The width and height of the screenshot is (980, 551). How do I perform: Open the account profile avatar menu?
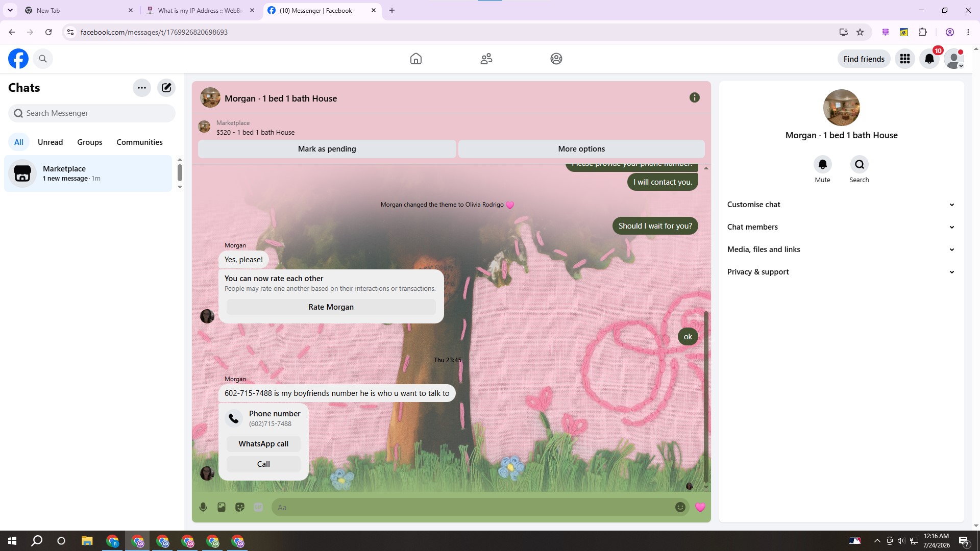pyautogui.click(x=954, y=59)
